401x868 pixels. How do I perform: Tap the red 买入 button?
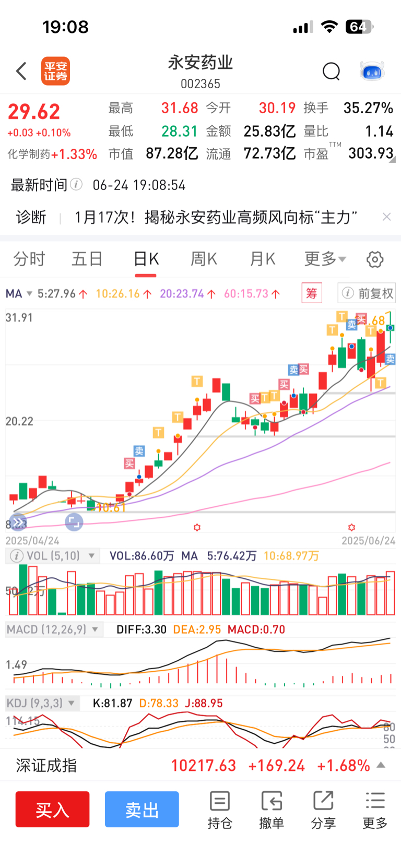pyautogui.click(x=52, y=810)
